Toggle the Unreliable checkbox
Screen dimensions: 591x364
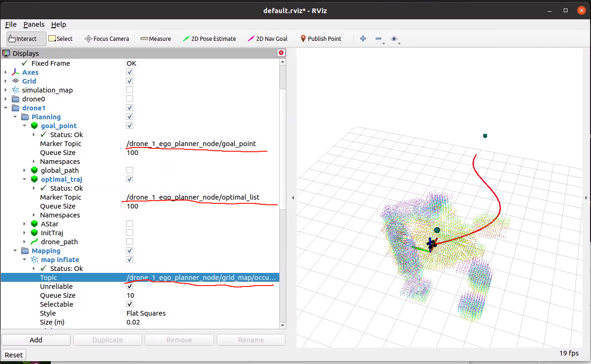[130, 286]
